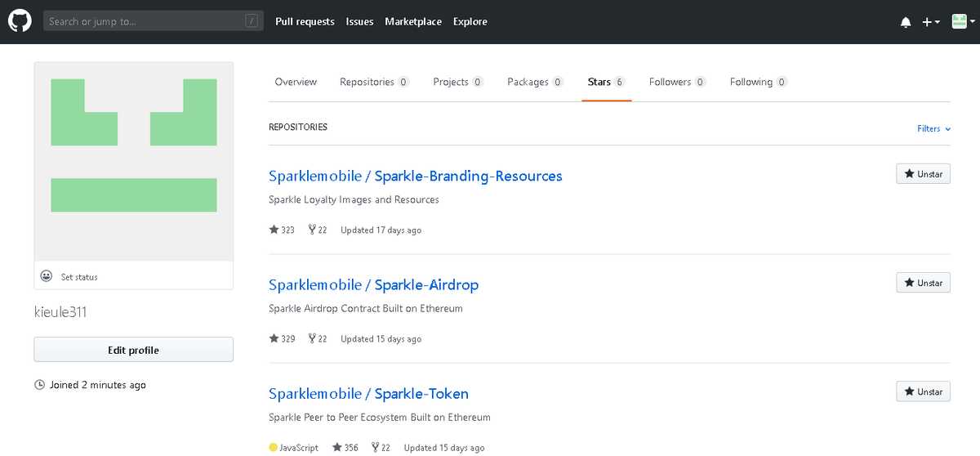Expand the Filters dropdown
980x456 pixels.
934,128
